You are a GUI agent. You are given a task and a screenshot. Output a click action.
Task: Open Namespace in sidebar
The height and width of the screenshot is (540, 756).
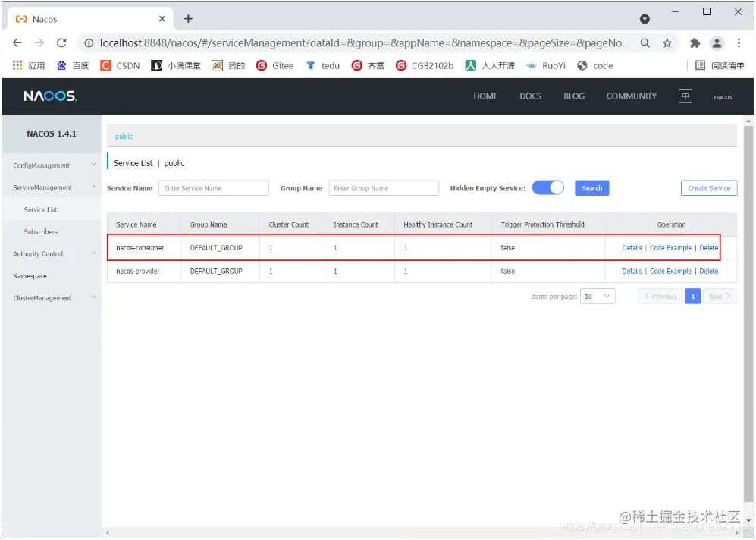tap(30, 276)
